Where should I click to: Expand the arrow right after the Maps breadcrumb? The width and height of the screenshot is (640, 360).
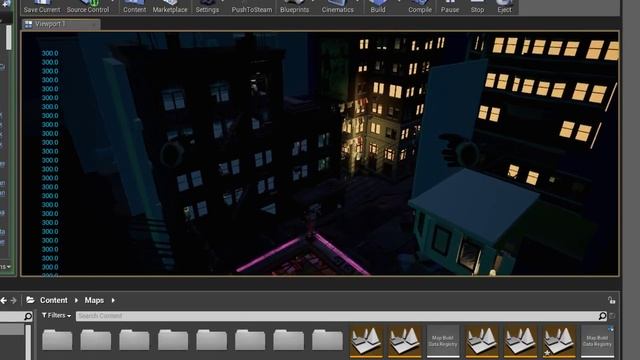pos(113,300)
